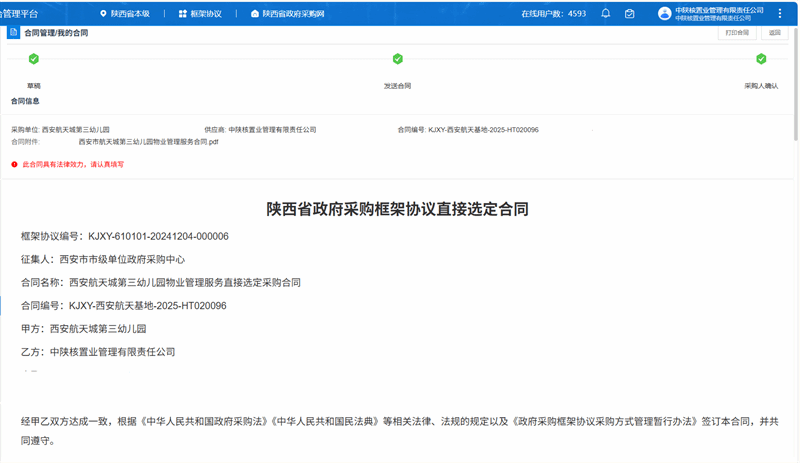Click the document icon beside 合同管理
Screen dimensions: 800x463
pyautogui.click(x=13, y=33)
